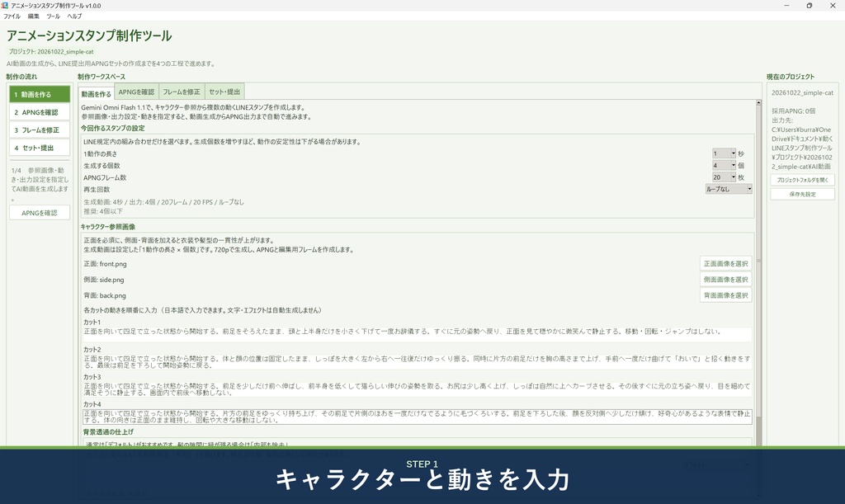845x504 pixels.
Task: Click the APNGを確認 button below step description
Action: pos(40,213)
